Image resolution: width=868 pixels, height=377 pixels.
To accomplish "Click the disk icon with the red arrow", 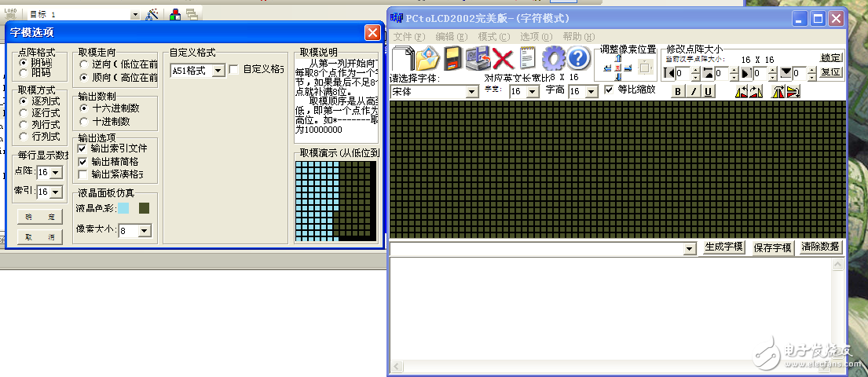I will [x=477, y=58].
